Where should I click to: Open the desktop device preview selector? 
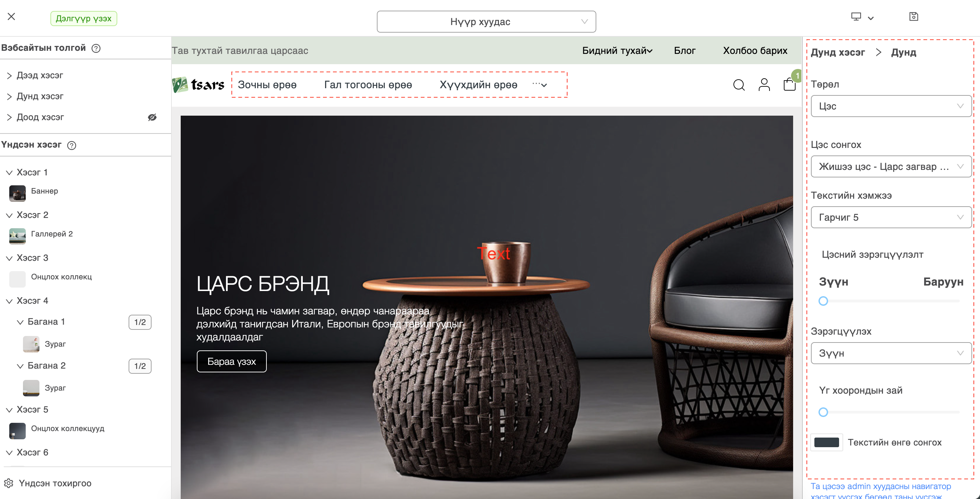(x=862, y=17)
